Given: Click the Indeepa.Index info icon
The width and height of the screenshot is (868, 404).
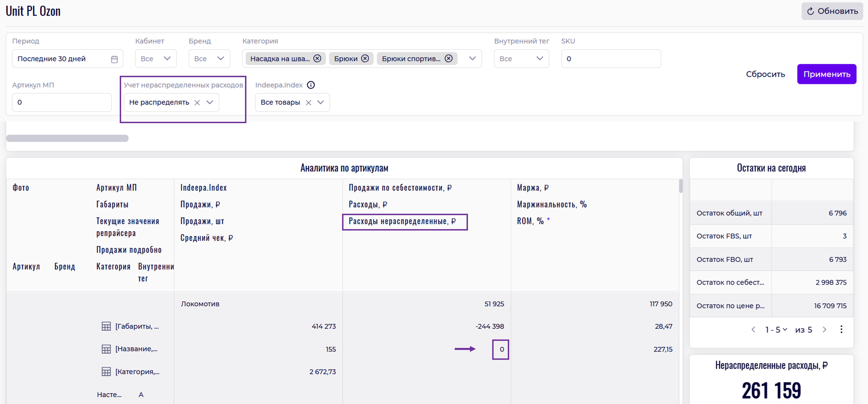Looking at the screenshot, I should click(x=311, y=85).
